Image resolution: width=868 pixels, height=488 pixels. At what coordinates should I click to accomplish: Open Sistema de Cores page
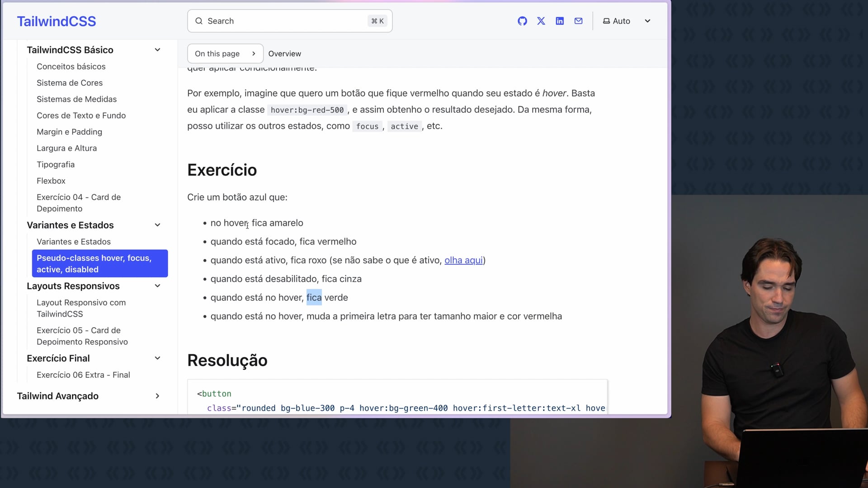pyautogui.click(x=70, y=83)
